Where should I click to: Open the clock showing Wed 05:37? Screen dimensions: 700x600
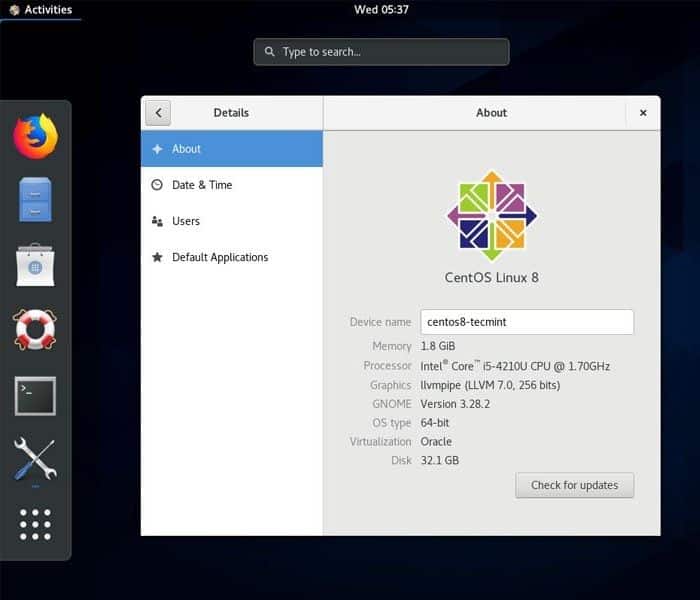point(381,10)
